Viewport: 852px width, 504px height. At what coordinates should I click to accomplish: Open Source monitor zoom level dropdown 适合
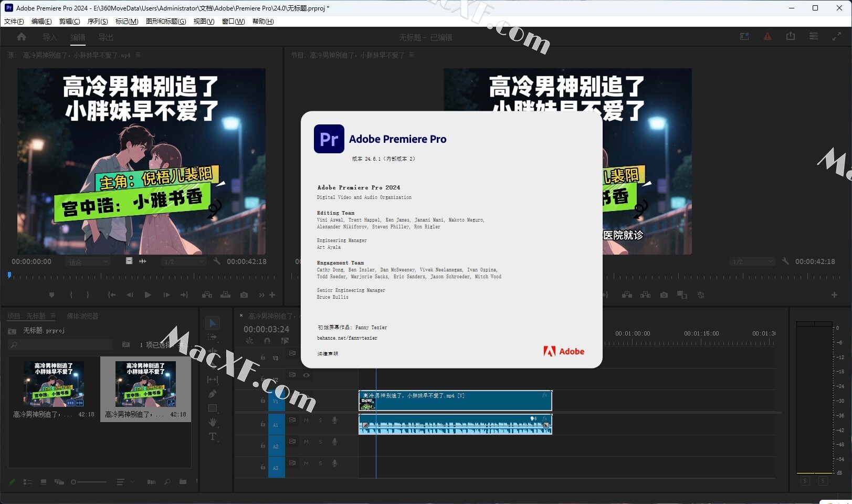[x=88, y=261]
